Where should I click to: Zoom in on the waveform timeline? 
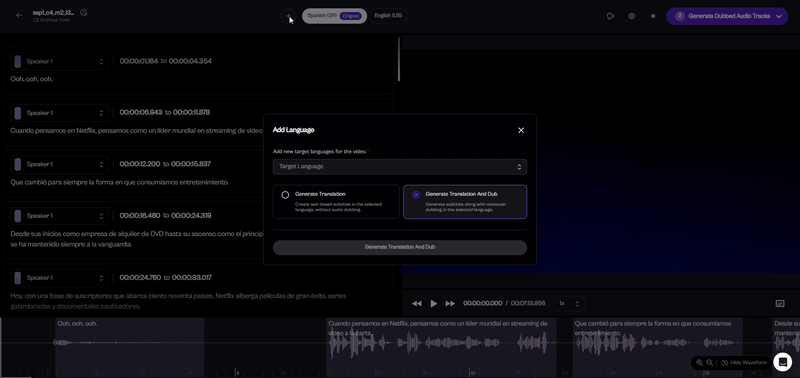click(x=699, y=363)
